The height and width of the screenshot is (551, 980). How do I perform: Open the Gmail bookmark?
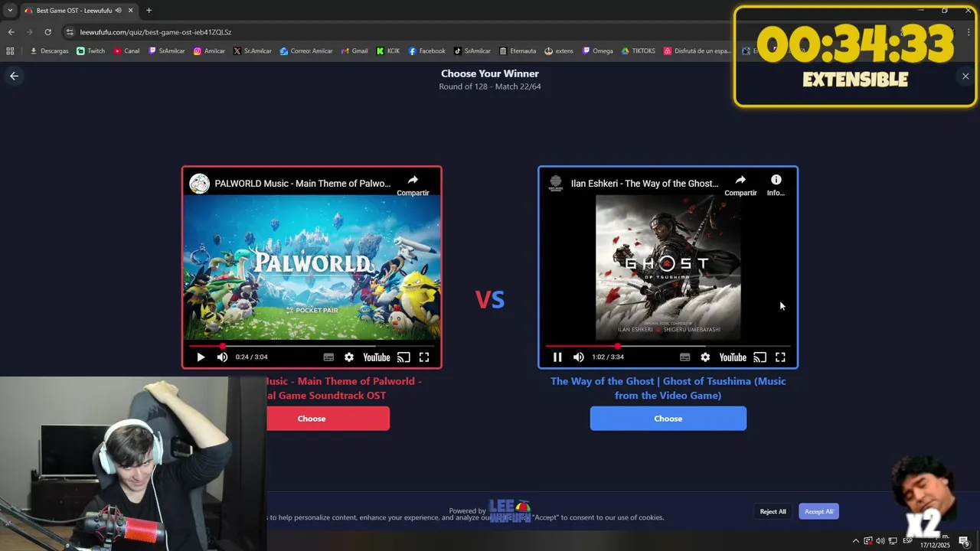(x=354, y=51)
